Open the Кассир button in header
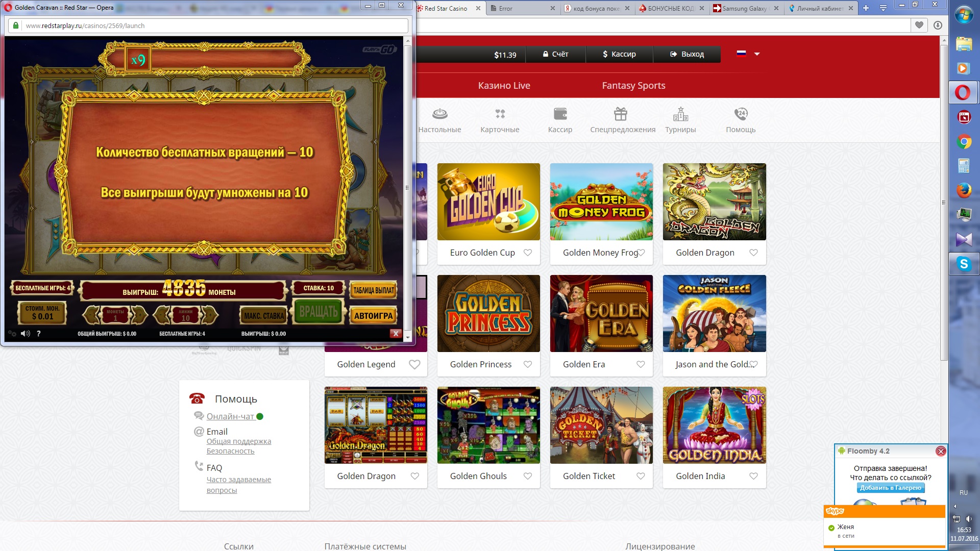 619,54
